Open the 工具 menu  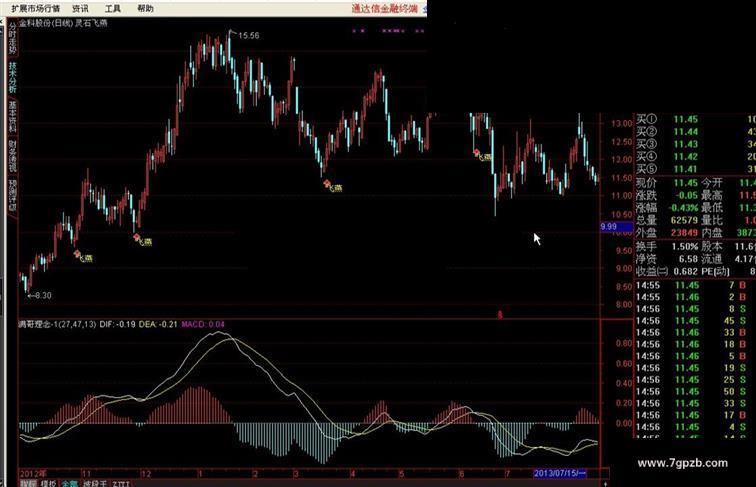click(x=113, y=8)
